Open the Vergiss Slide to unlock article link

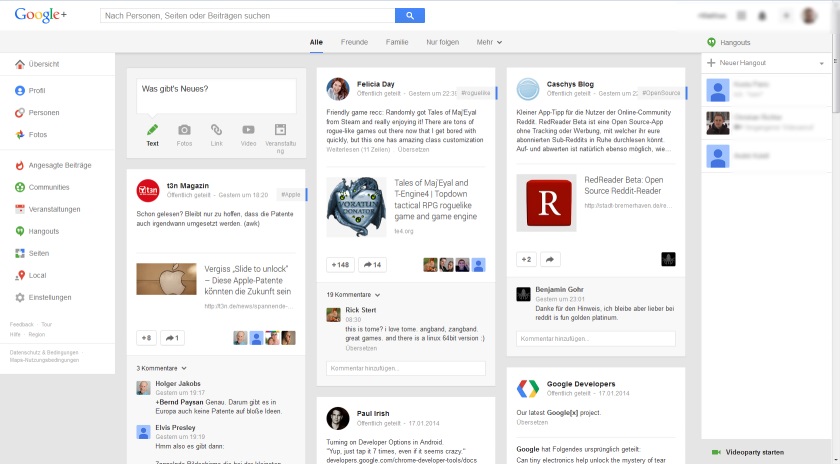point(248,280)
